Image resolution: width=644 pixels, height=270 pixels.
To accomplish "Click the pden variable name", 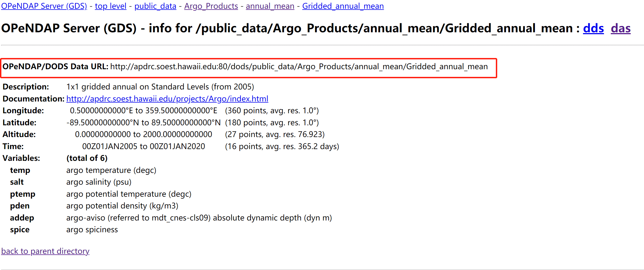I will coord(20,206).
